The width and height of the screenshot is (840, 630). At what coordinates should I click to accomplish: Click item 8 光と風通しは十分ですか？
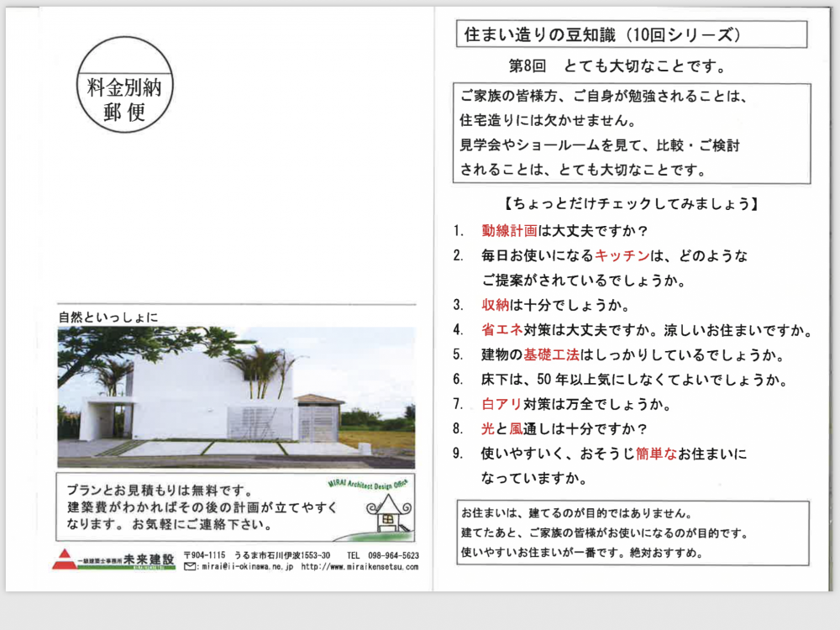pos(551,428)
